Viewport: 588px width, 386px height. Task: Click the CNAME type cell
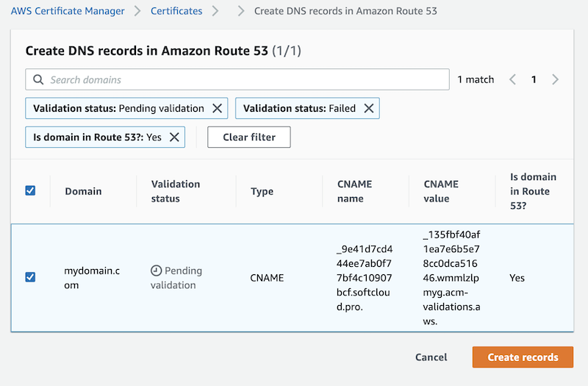(267, 278)
